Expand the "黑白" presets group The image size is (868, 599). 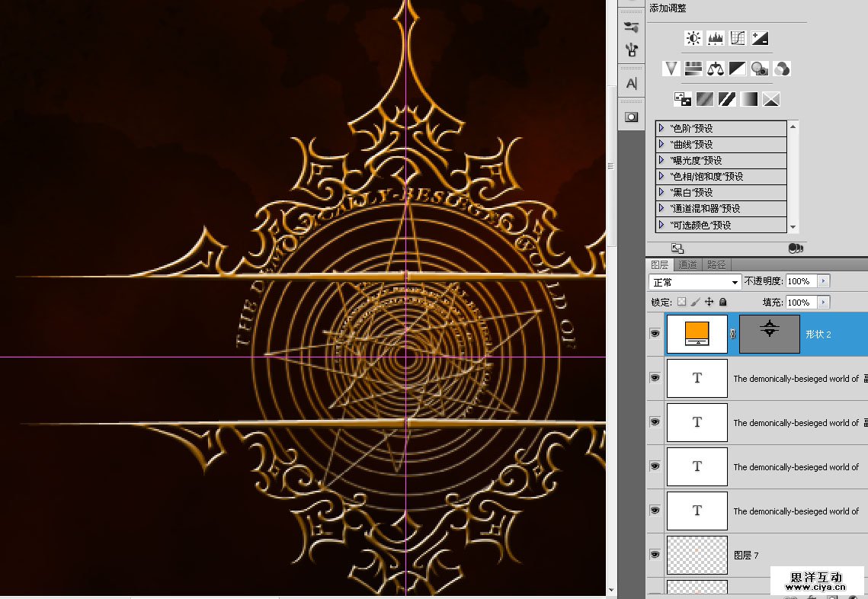click(661, 192)
